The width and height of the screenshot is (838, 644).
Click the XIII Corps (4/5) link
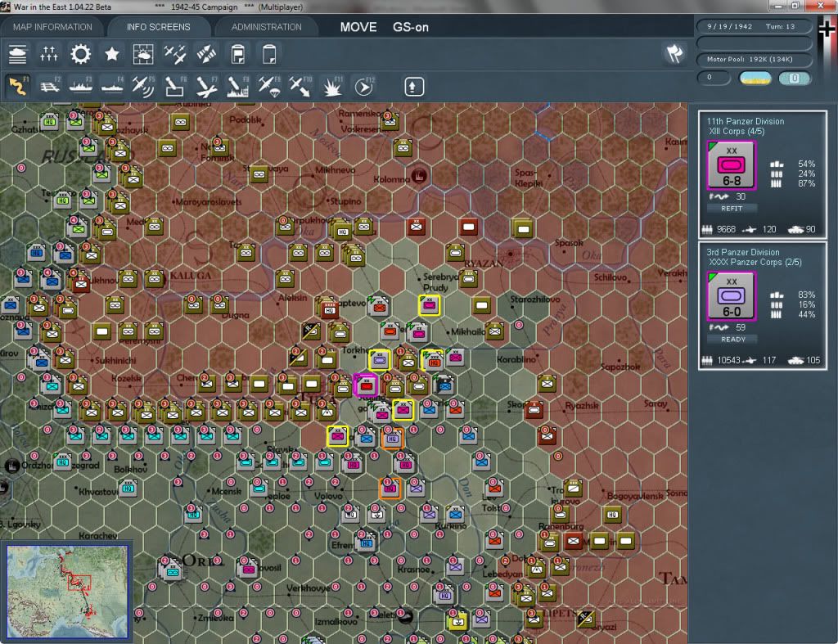click(737, 132)
